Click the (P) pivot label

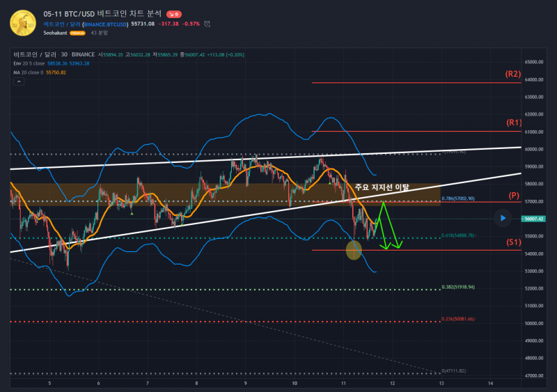[x=515, y=195]
